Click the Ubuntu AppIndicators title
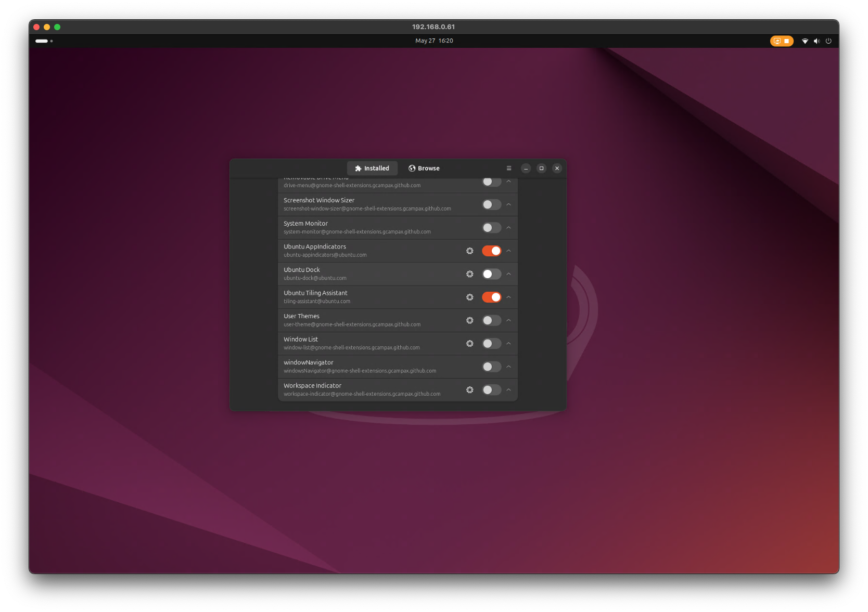The height and width of the screenshot is (612, 868). coord(315,247)
